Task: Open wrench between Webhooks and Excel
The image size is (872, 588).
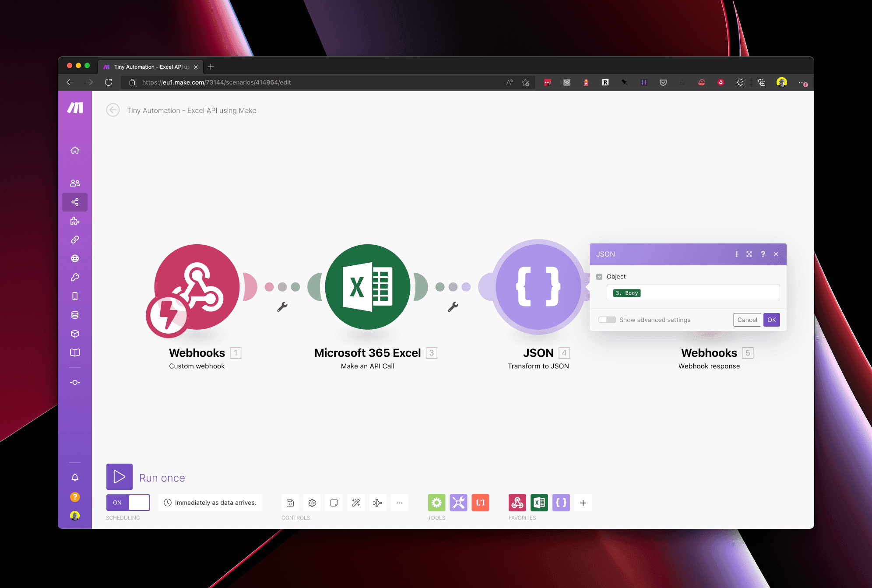Action: coord(282,307)
